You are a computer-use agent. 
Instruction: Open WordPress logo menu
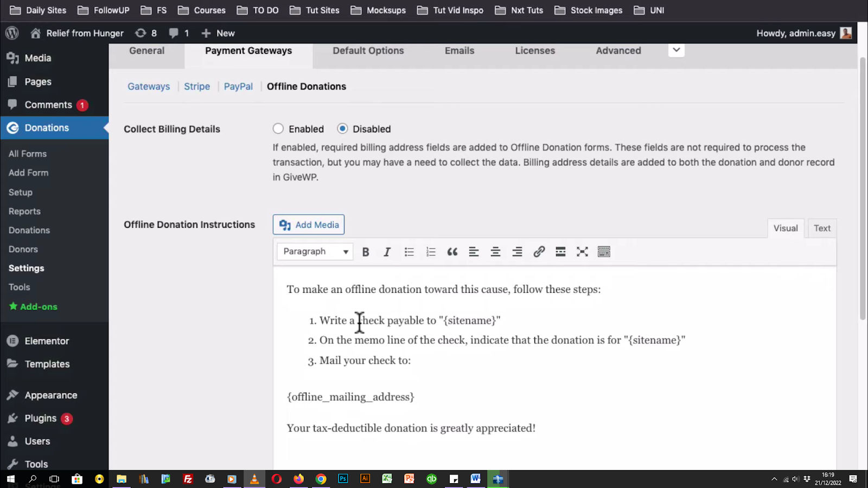(x=12, y=33)
